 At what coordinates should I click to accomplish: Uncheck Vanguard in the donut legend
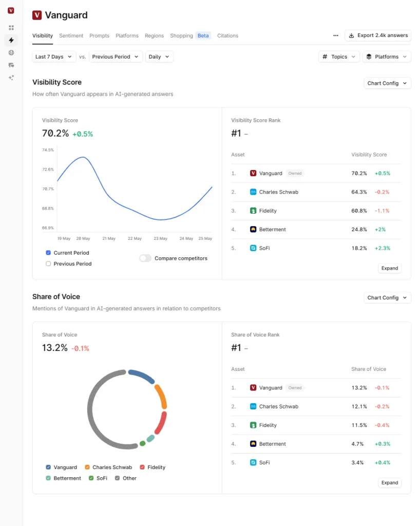tap(48, 467)
